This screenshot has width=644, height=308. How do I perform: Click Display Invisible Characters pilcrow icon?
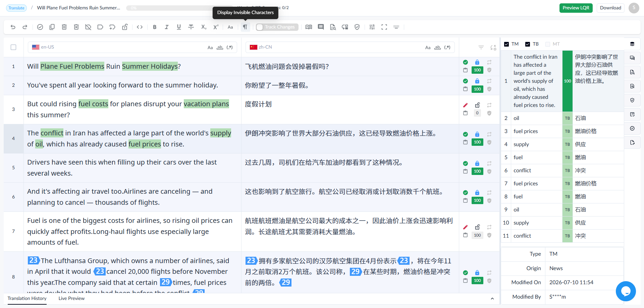pos(245,27)
